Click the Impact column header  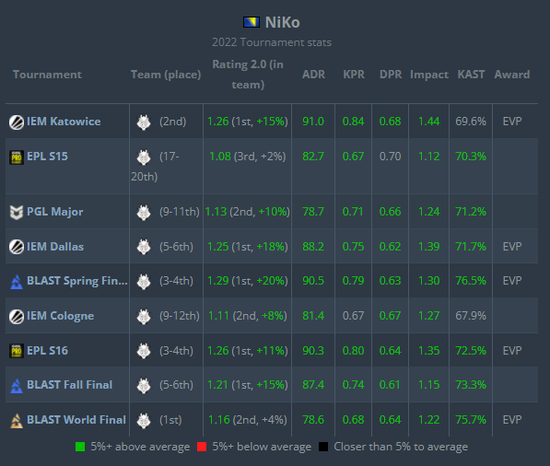(x=429, y=75)
